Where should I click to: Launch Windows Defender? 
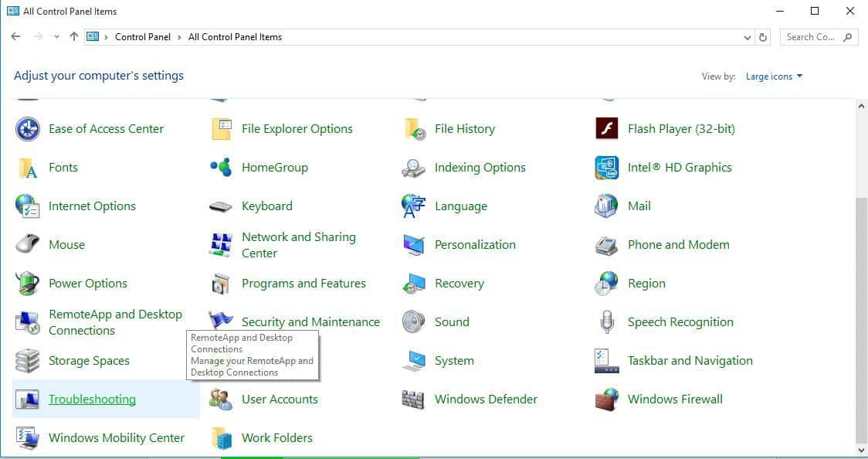click(x=486, y=399)
